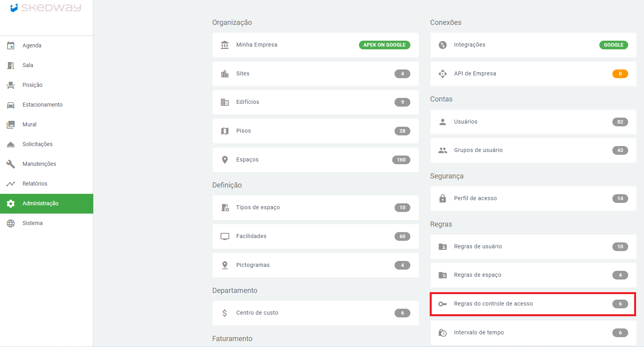Click the wrench icon for Manutenções
The image size is (644, 347).
point(11,164)
